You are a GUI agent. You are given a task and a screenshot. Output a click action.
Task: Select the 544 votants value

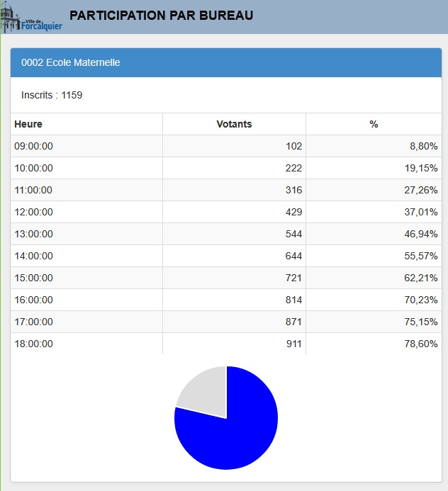pos(293,234)
